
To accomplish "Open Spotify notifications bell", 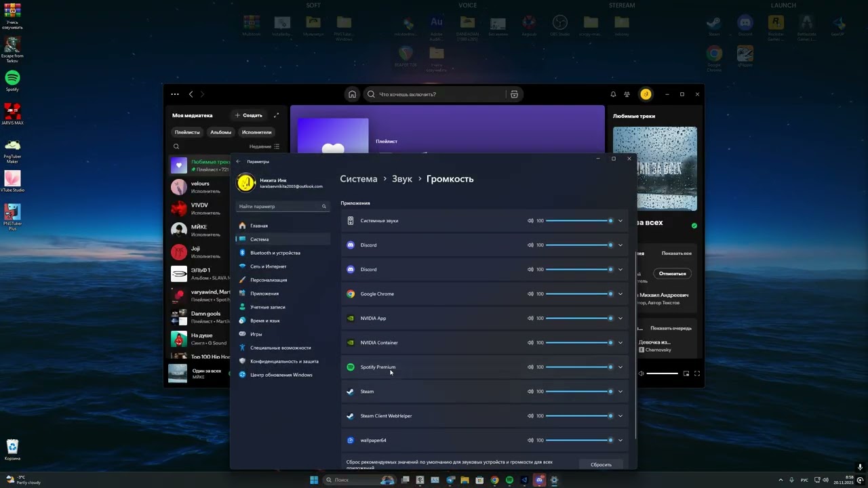I will [x=613, y=94].
